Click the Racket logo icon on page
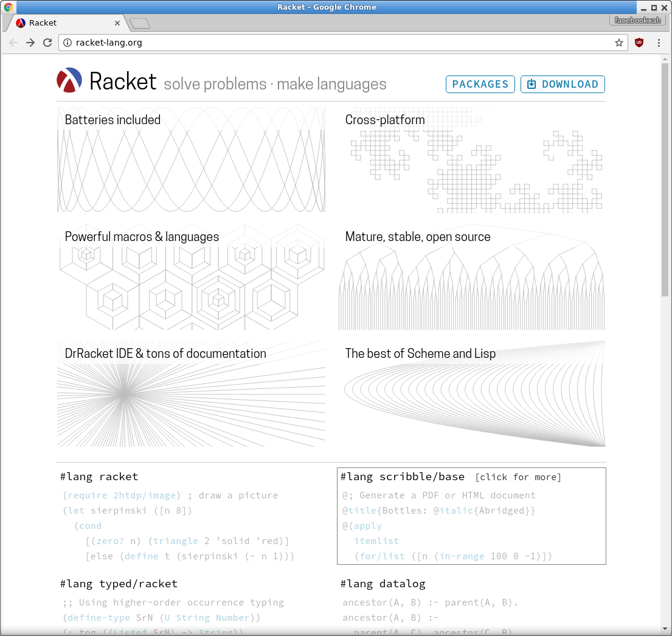Screen dimensions: 672x636 69,80
